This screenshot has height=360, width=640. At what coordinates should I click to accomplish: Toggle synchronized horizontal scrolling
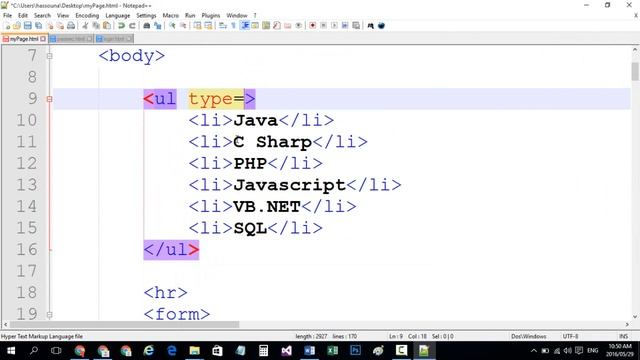[209, 26]
